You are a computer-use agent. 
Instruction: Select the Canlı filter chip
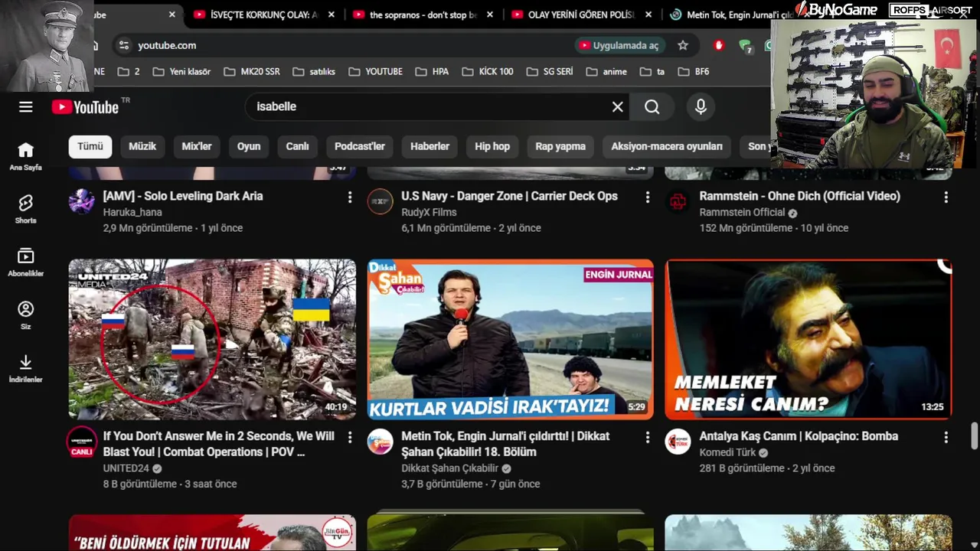point(297,146)
